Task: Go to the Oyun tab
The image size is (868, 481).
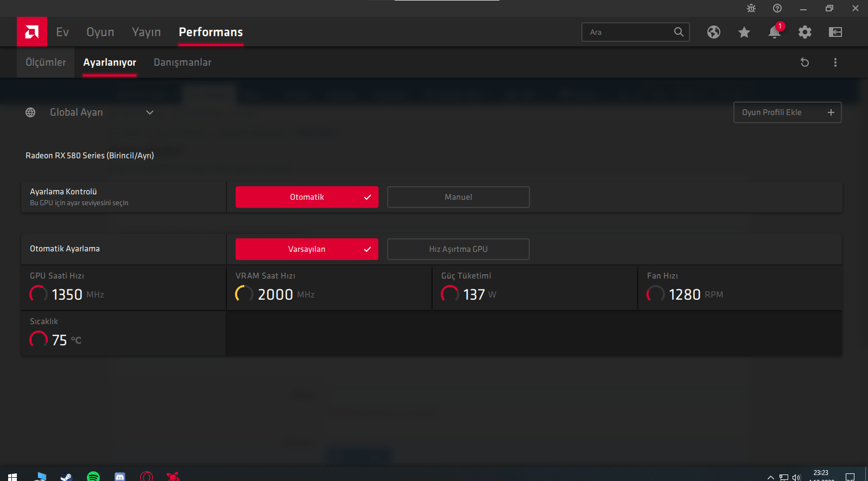Action: (x=100, y=32)
